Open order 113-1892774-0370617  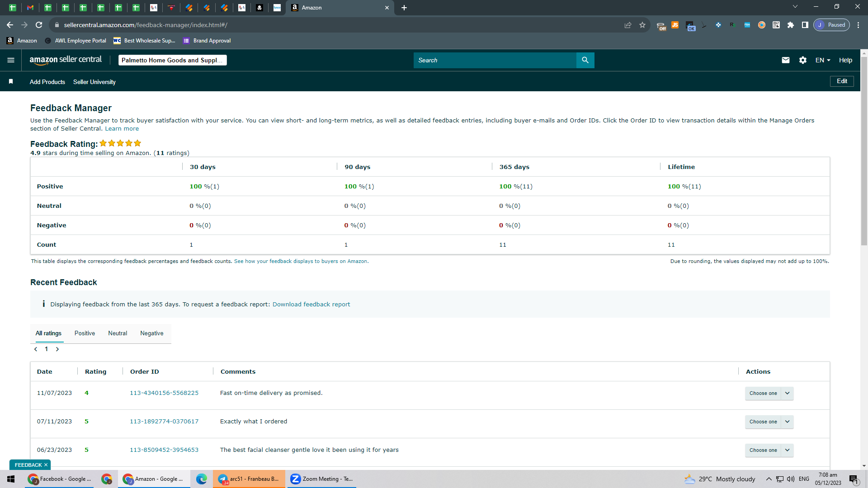pyautogui.click(x=164, y=422)
